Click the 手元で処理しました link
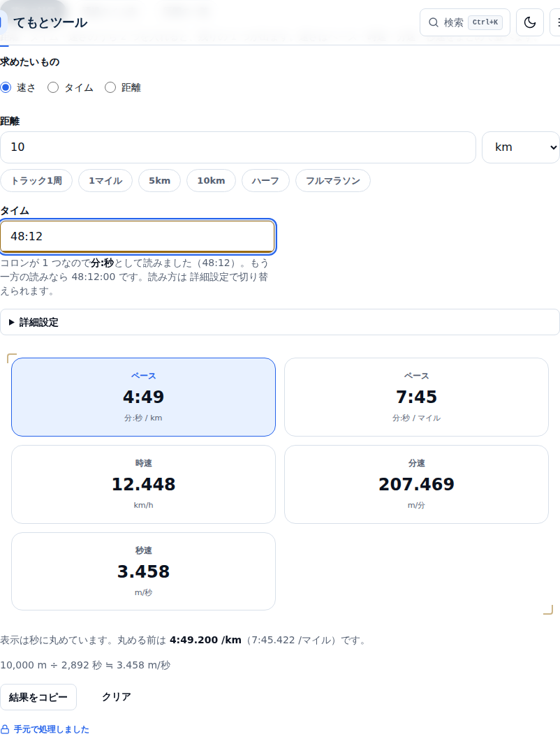560x739 pixels. [52, 729]
